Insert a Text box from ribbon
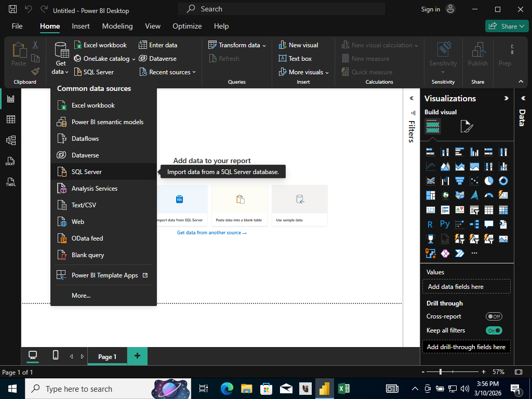This screenshot has height=399, width=532. point(295,59)
